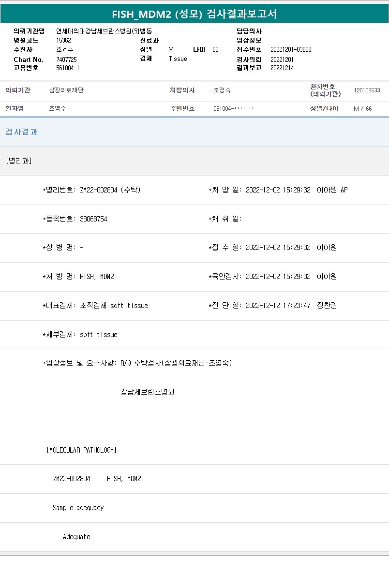
Task: Click the '담당의사' label
Action: [249, 31]
